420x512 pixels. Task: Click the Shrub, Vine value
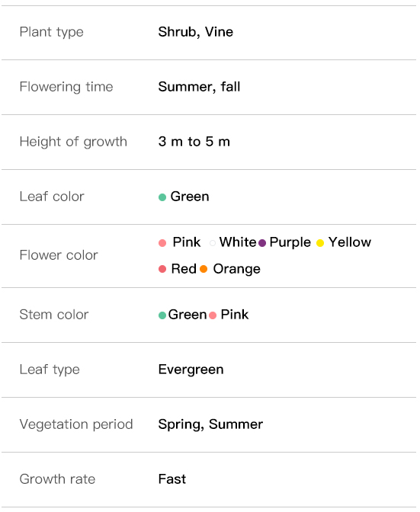click(196, 32)
